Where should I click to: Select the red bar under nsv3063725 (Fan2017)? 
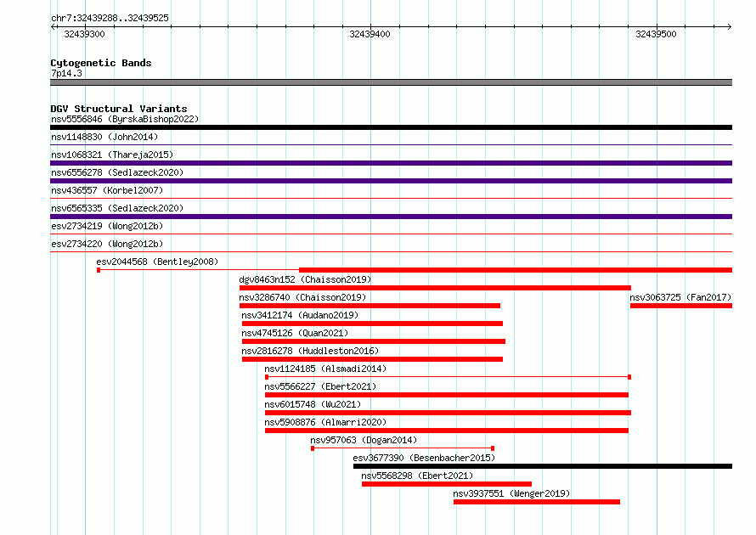[x=681, y=306]
